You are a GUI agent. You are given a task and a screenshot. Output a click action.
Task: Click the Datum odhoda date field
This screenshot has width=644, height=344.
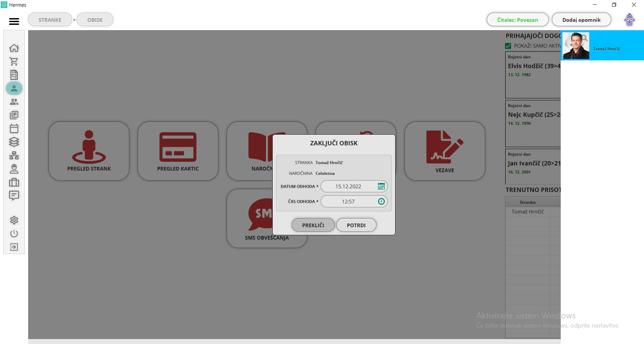pyautogui.click(x=354, y=186)
